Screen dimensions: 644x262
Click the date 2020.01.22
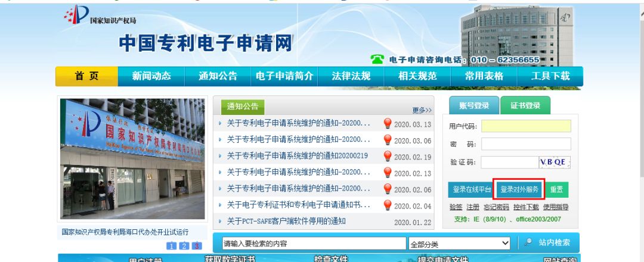[x=413, y=222]
